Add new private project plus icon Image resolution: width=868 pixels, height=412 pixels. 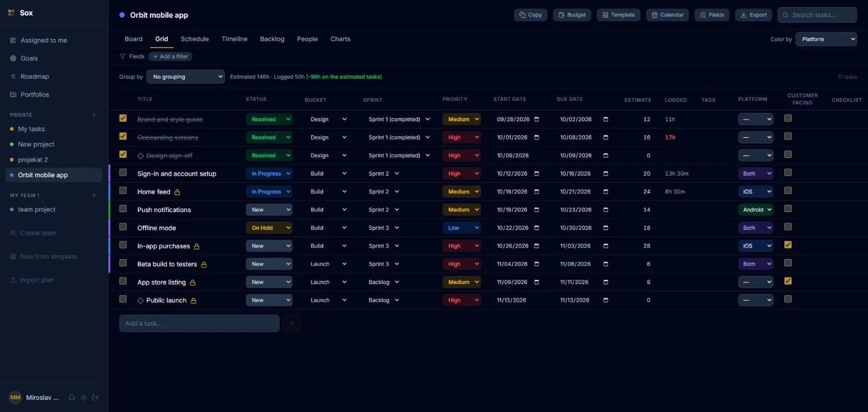(94, 115)
